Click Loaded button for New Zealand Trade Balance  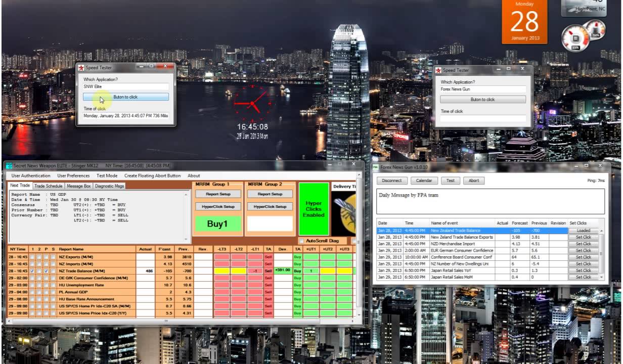point(583,231)
